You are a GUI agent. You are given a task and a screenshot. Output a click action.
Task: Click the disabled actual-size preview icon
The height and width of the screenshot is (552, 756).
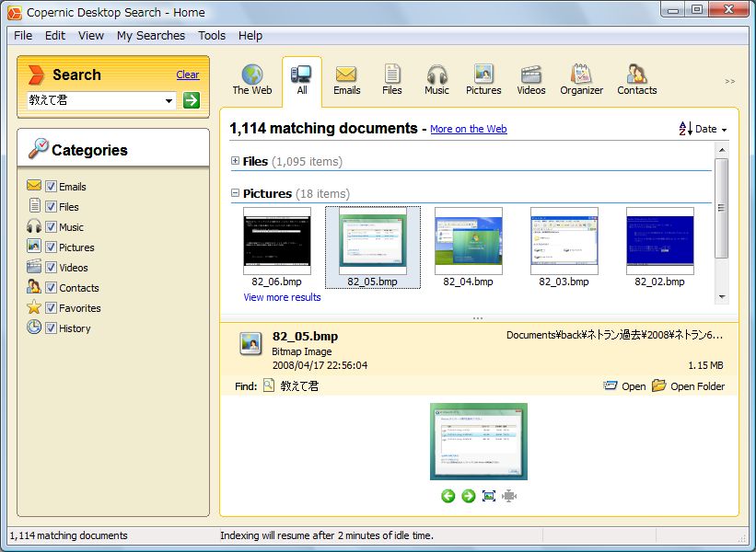[509, 496]
